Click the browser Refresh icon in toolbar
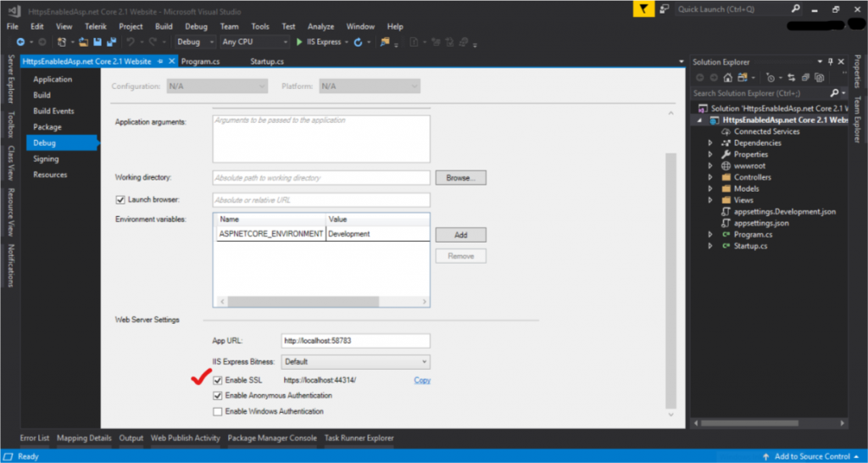This screenshot has height=463, width=868. pyautogui.click(x=359, y=42)
